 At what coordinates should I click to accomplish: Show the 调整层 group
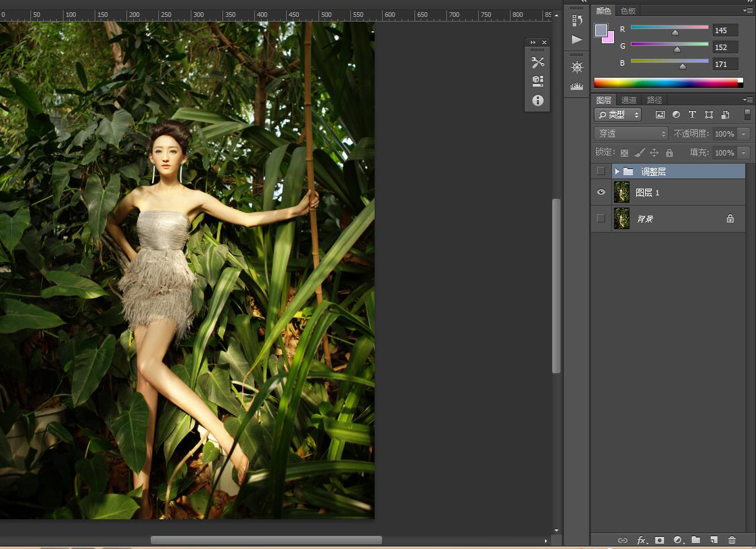click(601, 171)
